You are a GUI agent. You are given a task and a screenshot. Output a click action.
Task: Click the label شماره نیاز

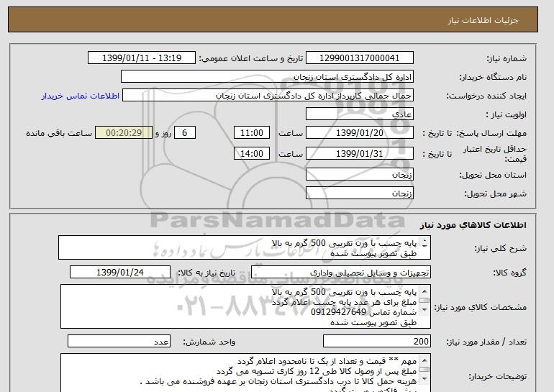click(x=507, y=59)
